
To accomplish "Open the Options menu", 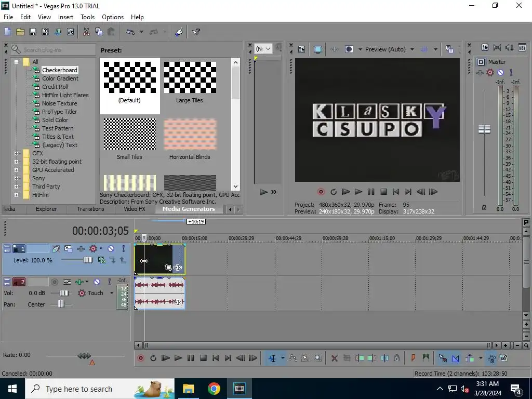I will 113,17.
